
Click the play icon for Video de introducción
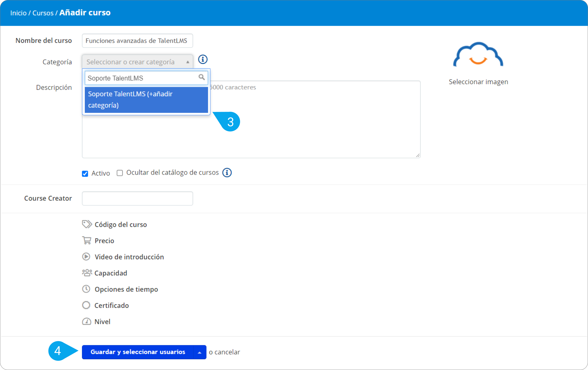[86, 256]
